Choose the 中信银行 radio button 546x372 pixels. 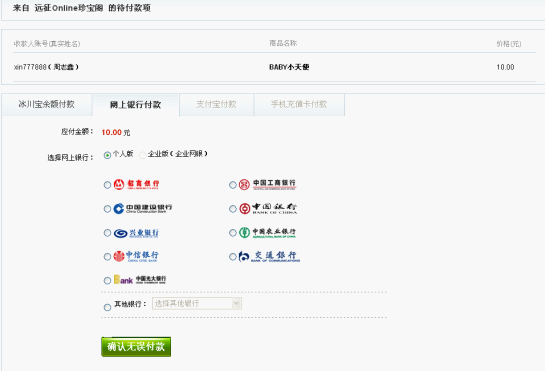(x=107, y=257)
